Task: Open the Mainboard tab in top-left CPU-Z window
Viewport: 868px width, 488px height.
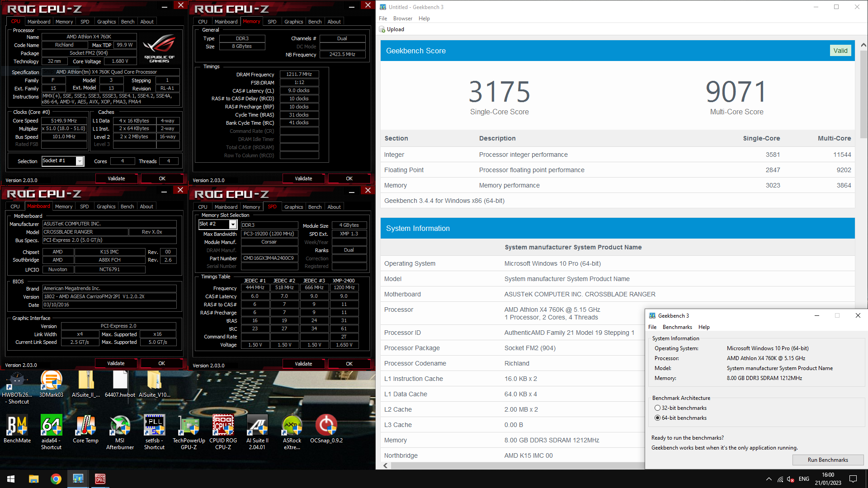Action: tap(39, 22)
